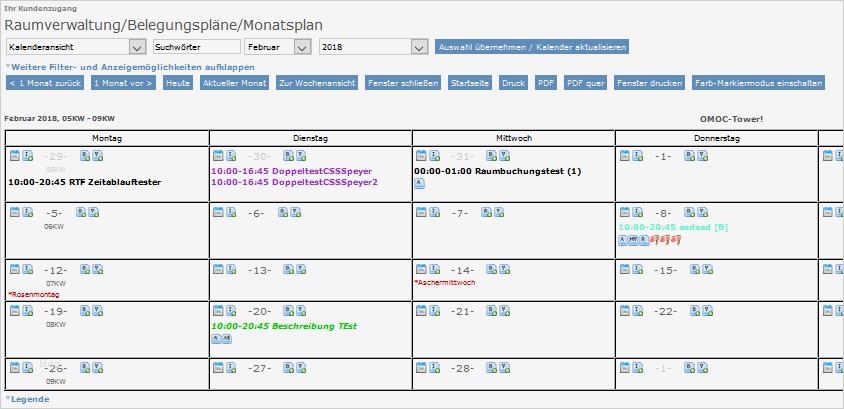Export with the PDF button
Screen dimensions: 844x409
tap(546, 83)
